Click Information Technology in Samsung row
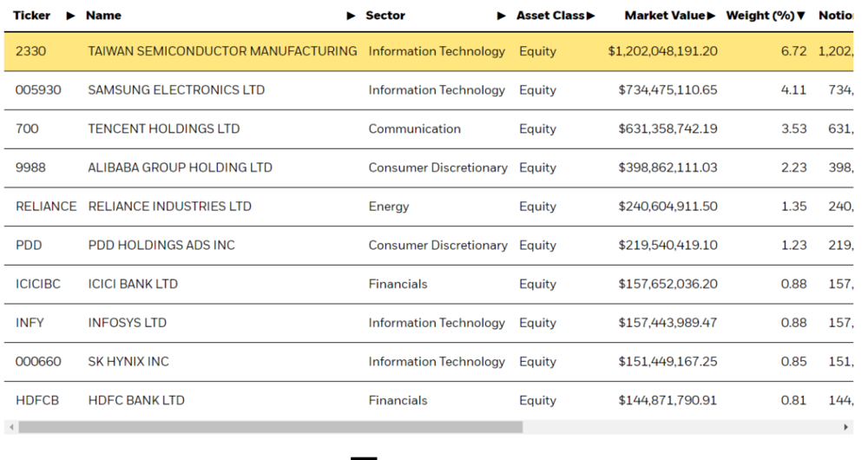 437,89
